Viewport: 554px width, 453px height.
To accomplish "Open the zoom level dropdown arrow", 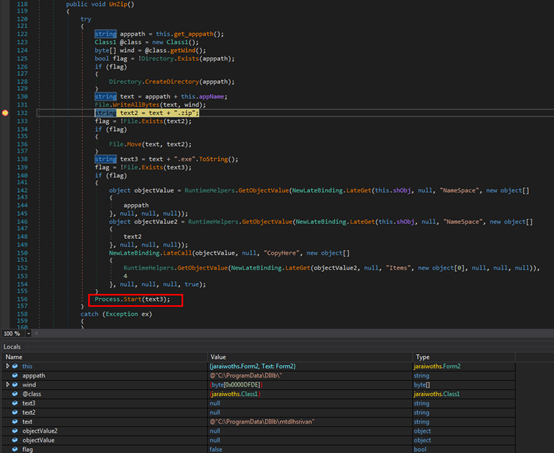I will click(29, 334).
